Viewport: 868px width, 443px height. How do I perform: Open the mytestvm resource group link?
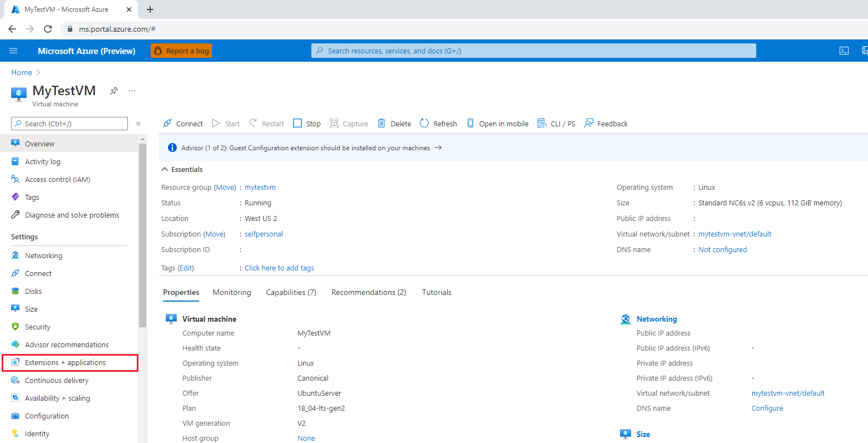tap(260, 187)
